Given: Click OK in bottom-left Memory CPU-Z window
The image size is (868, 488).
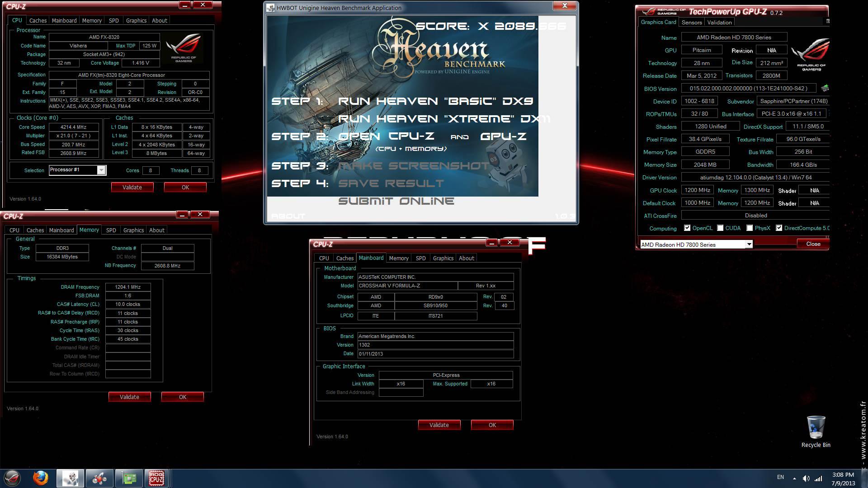Looking at the screenshot, I should click(x=183, y=397).
